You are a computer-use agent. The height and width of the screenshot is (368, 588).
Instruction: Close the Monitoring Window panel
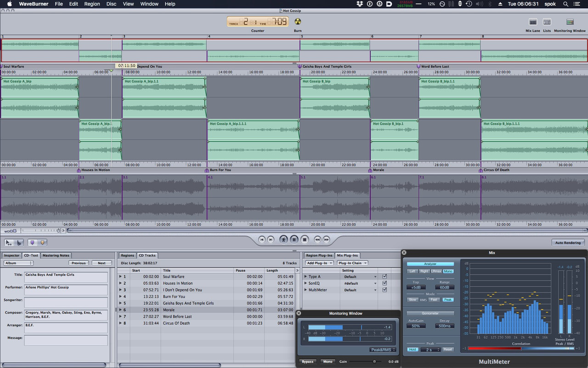[x=299, y=313]
